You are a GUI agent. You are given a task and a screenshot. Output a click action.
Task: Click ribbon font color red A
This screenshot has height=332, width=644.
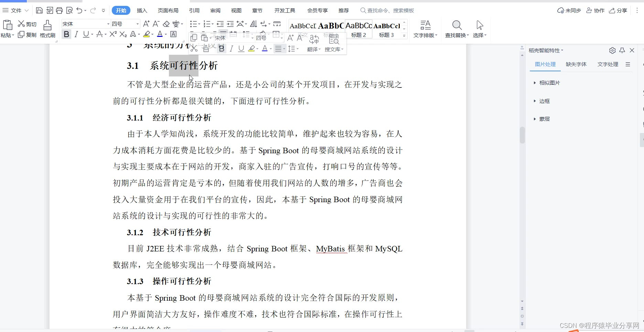pos(160,34)
